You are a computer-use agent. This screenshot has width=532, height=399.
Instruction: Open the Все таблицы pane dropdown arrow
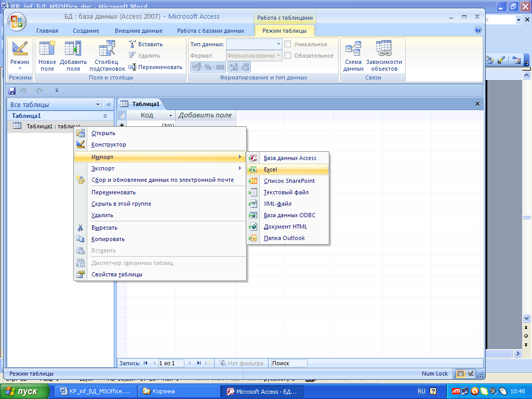[x=98, y=104]
